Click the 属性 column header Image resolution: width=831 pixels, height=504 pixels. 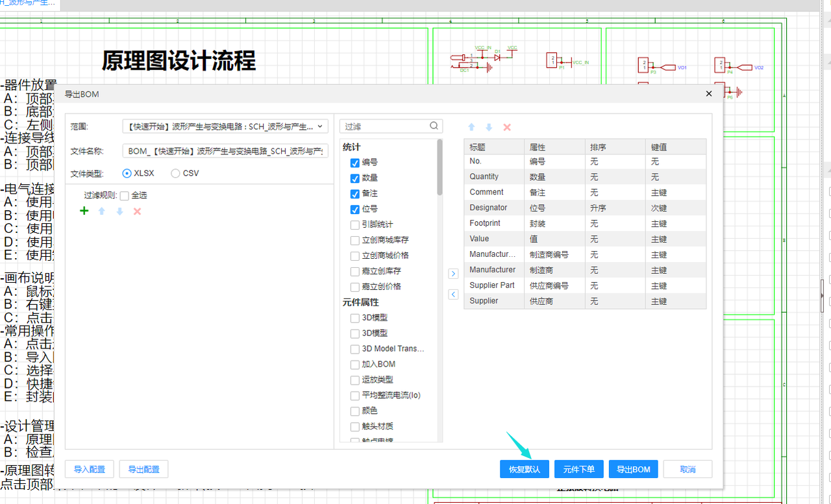554,147
